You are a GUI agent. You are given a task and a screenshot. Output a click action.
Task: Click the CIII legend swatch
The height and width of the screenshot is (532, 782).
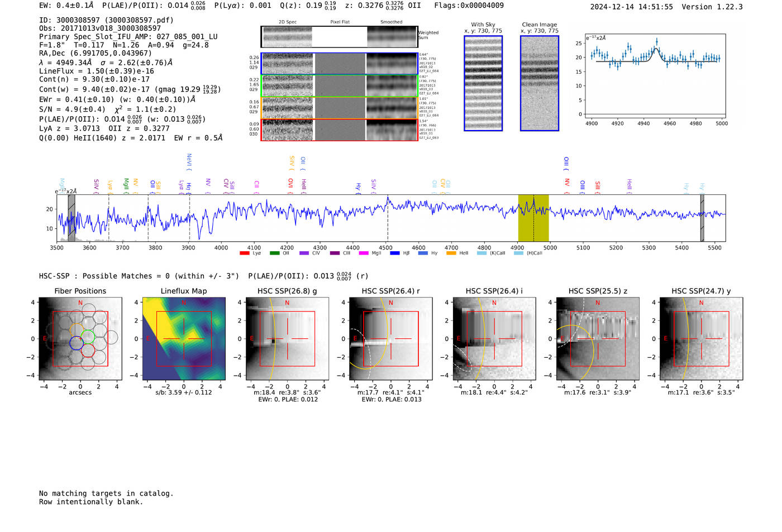[x=335, y=253]
